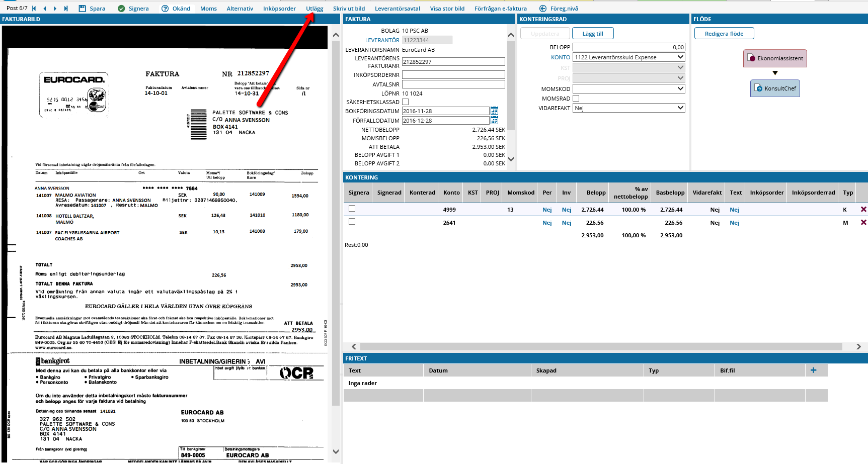Image resolution: width=868 pixels, height=464 pixels.
Task: Open the PROJ dropdown
Action: coord(629,78)
